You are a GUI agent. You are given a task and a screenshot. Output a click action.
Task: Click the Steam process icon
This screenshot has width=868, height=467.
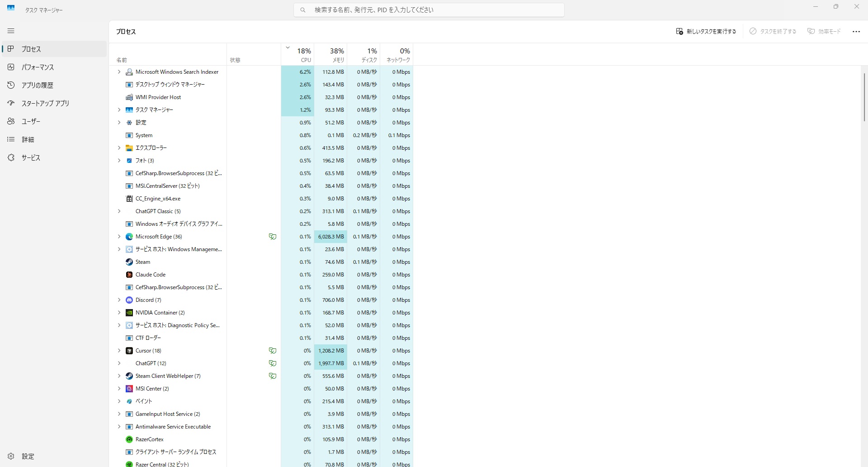129,262
